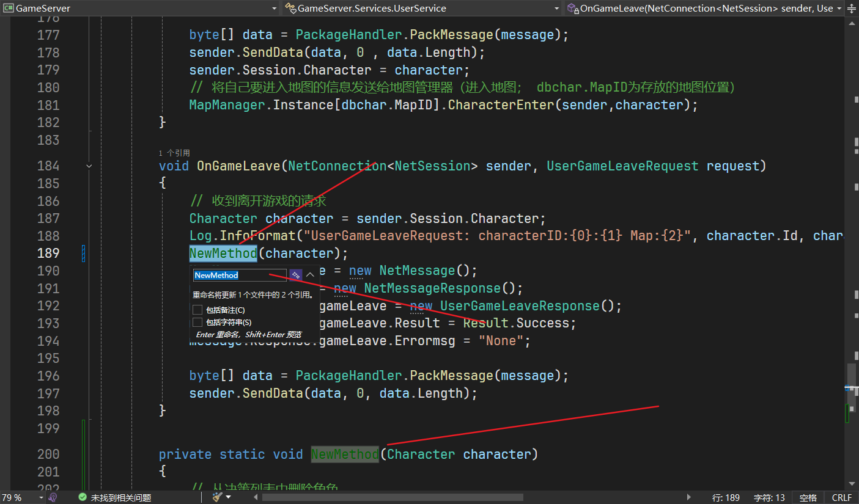Screen dimensions: 859x504
Task: Click the NewMethod rename text field
Action: point(239,276)
